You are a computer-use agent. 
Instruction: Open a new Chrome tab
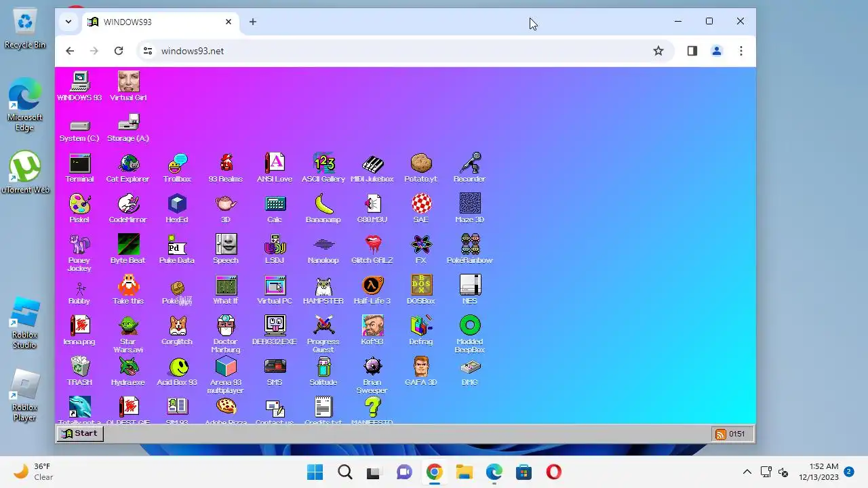[252, 22]
